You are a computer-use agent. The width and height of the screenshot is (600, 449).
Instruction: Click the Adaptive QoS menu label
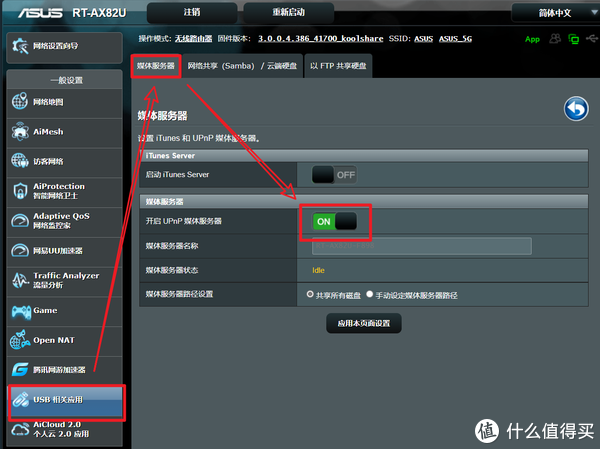tap(61, 220)
